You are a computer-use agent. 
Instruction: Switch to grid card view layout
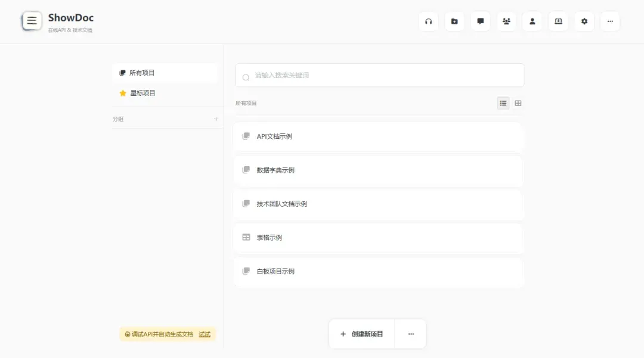[x=518, y=103]
